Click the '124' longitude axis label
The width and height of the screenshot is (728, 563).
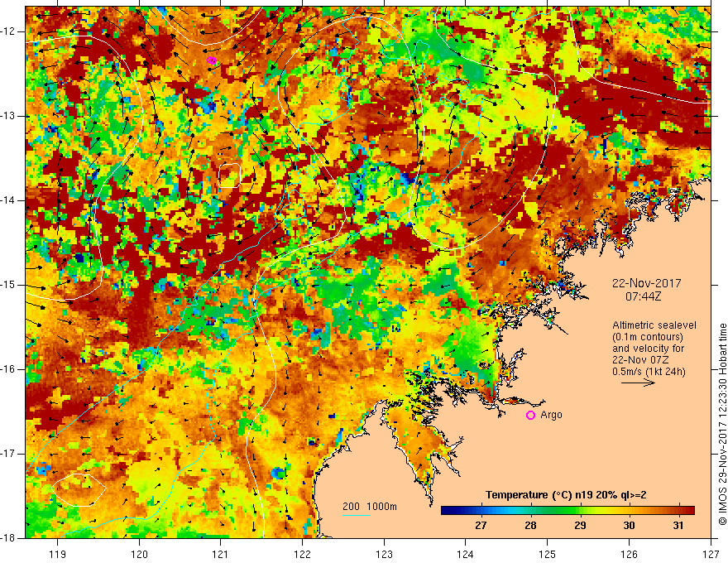pos(466,554)
